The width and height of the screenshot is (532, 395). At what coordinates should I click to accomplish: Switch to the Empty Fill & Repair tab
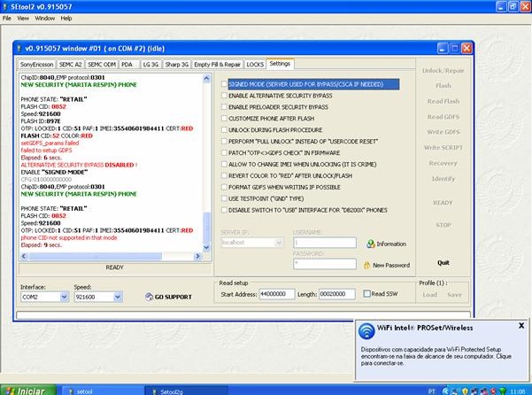coord(217,65)
